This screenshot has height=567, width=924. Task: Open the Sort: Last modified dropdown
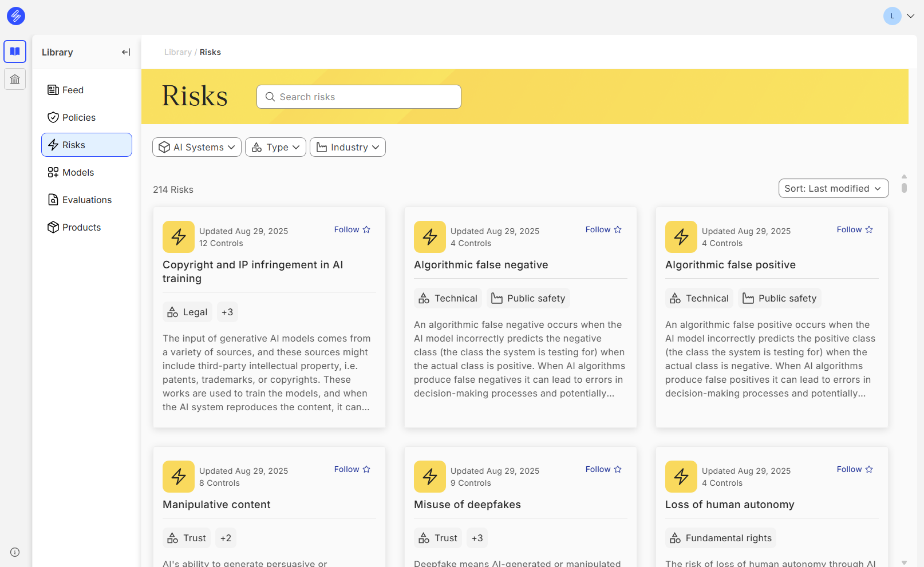[x=833, y=188]
